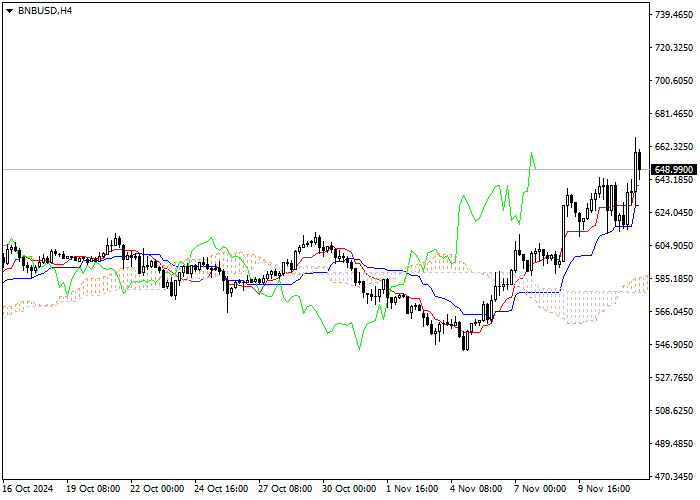Image resolution: width=700 pixels, height=500 pixels.
Task: Click the 470.3450 price axis label
Action: [674, 476]
